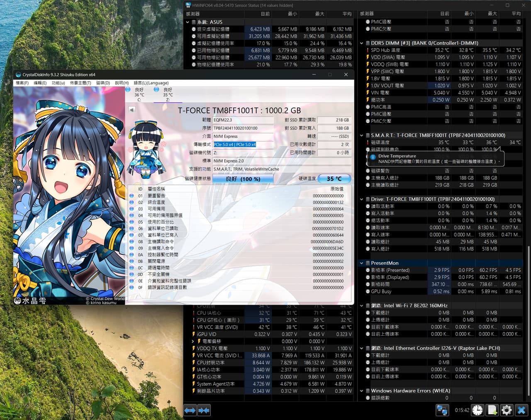Image resolution: width=531 pixels, height=420 pixels.
Task: Click the 屬性名稱 column header in SMART table
Action: (x=156, y=189)
